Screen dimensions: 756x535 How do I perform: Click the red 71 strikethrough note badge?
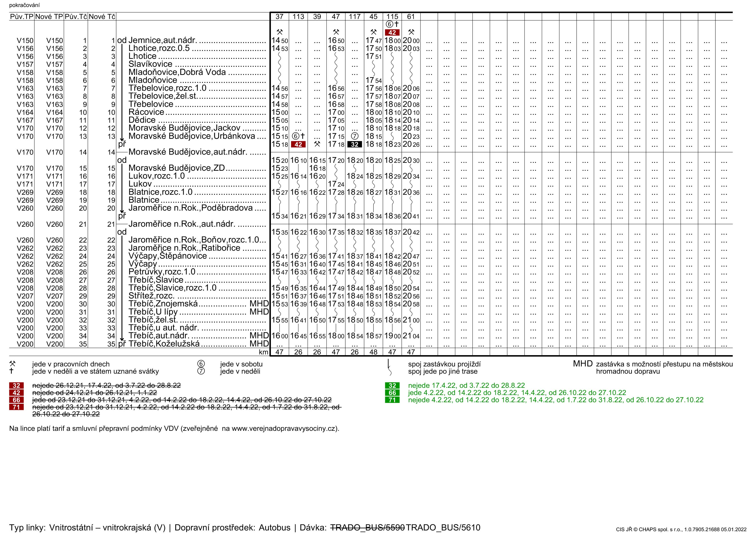[x=16, y=407]
